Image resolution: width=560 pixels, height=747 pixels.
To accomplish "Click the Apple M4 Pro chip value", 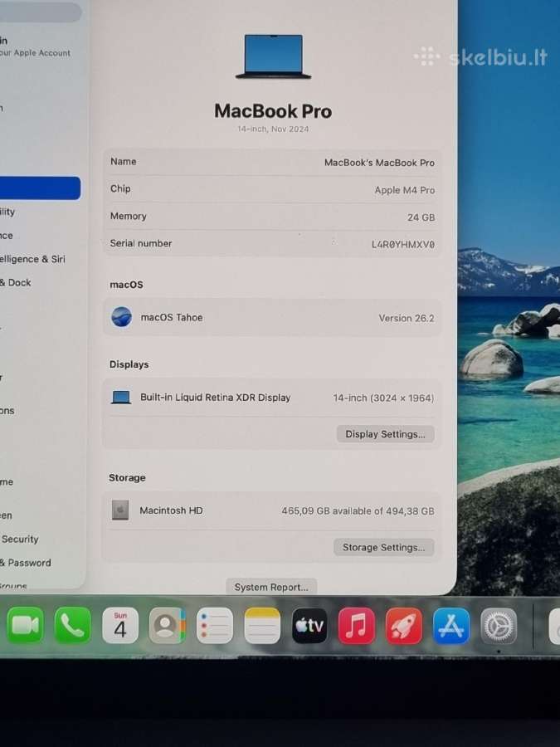I will (405, 190).
